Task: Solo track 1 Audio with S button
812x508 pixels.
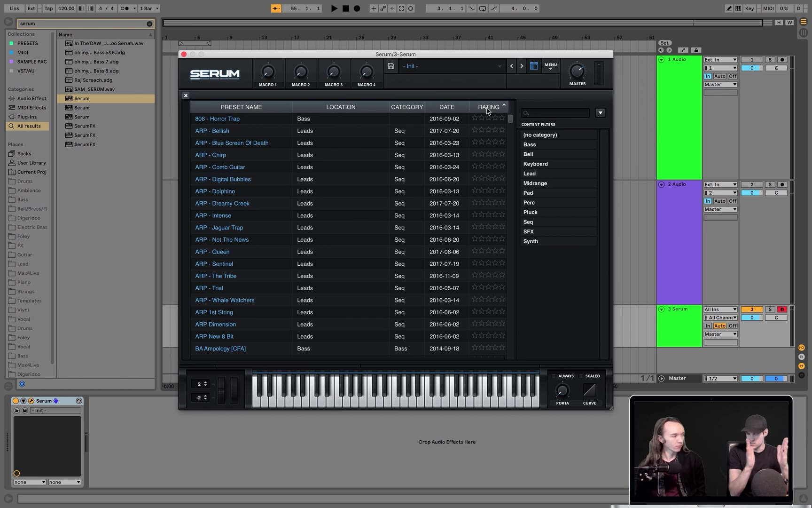Action: pyautogui.click(x=770, y=60)
